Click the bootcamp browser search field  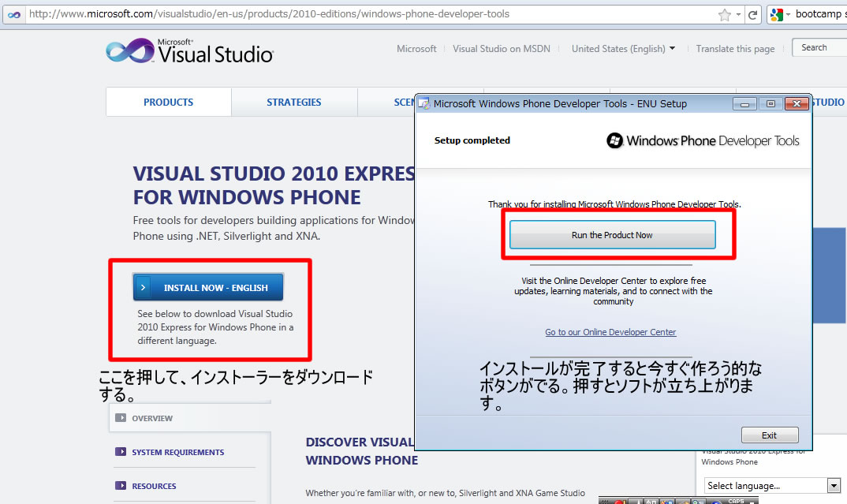click(x=821, y=14)
